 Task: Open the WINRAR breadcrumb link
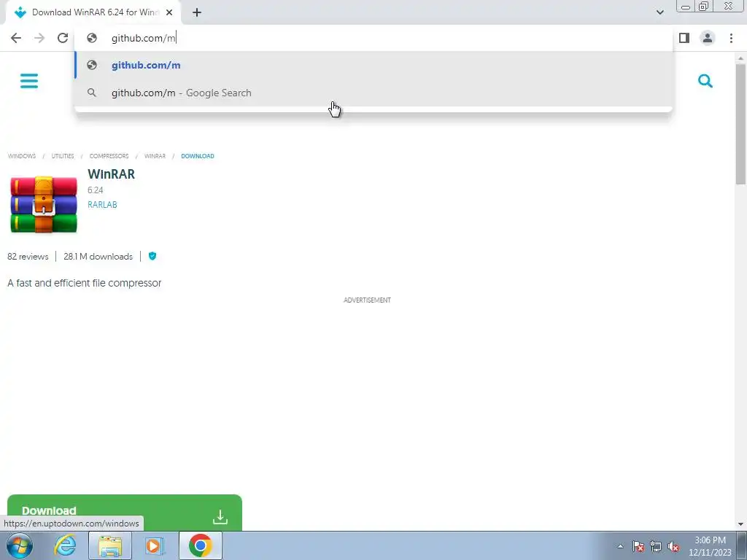click(155, 156)
